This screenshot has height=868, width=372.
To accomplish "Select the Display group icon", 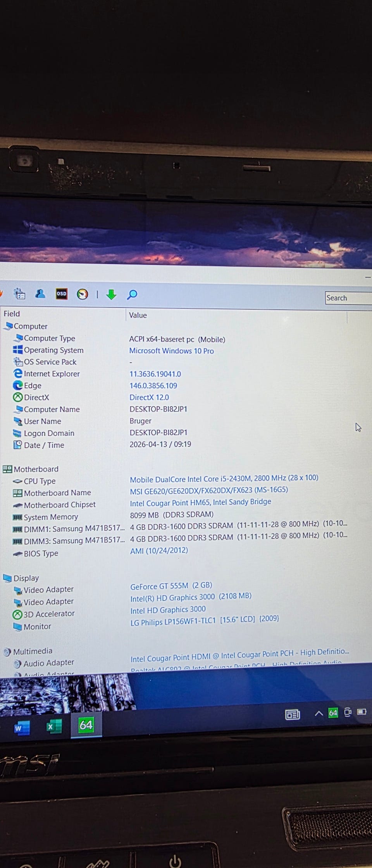I will [7, 578].
